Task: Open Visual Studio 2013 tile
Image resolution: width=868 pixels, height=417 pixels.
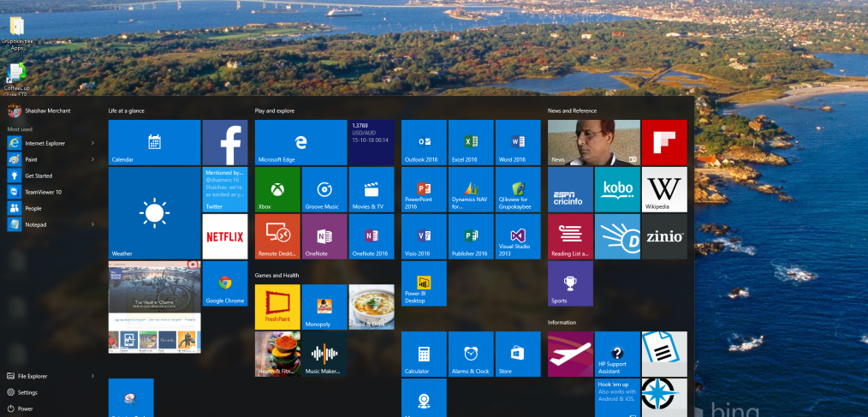Action: pos(518,236)
